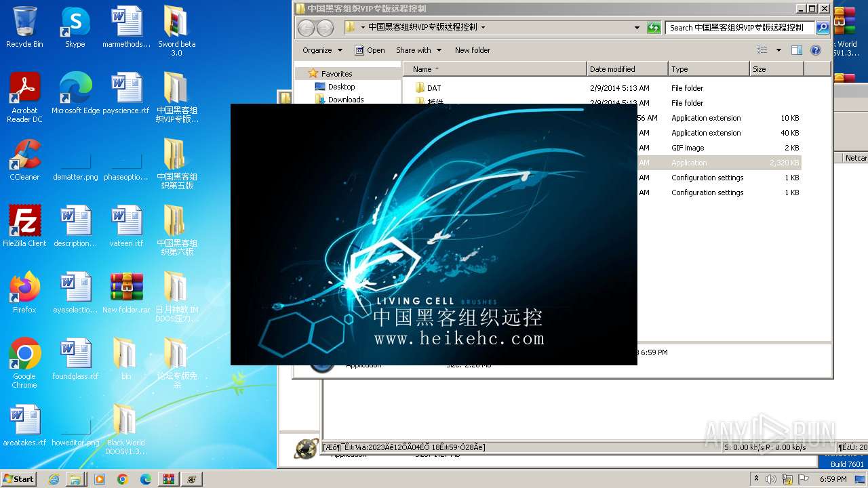Open Acrobat Reader DC shortcut
The image size is (868, 488).
point(24,97)
